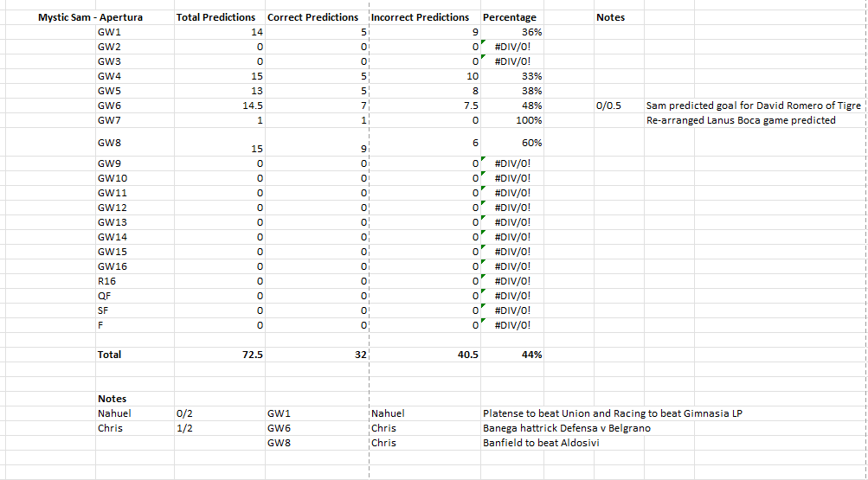Select the GW14 row label

point(112,237)
